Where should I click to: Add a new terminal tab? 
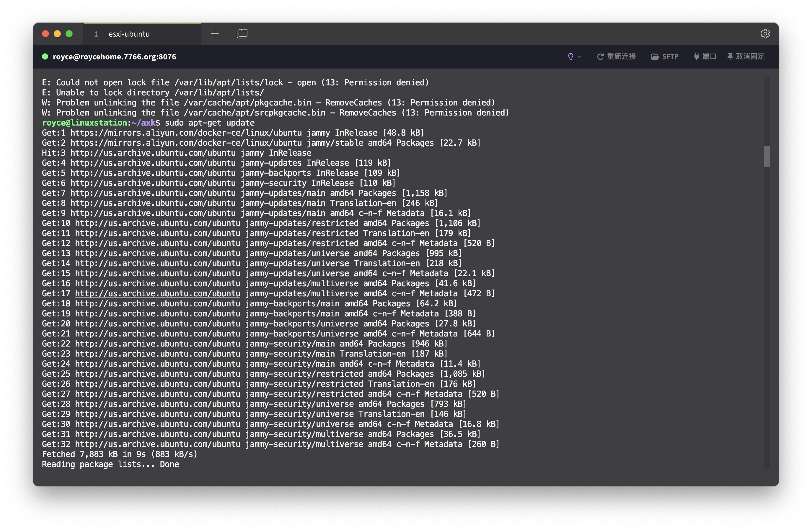point(215,34)
